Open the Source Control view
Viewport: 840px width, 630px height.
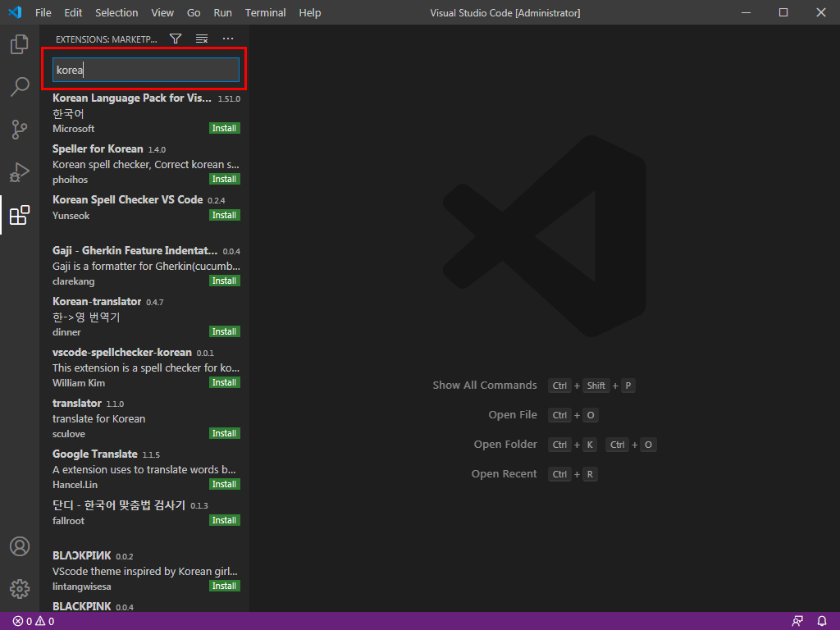[20, 130]
